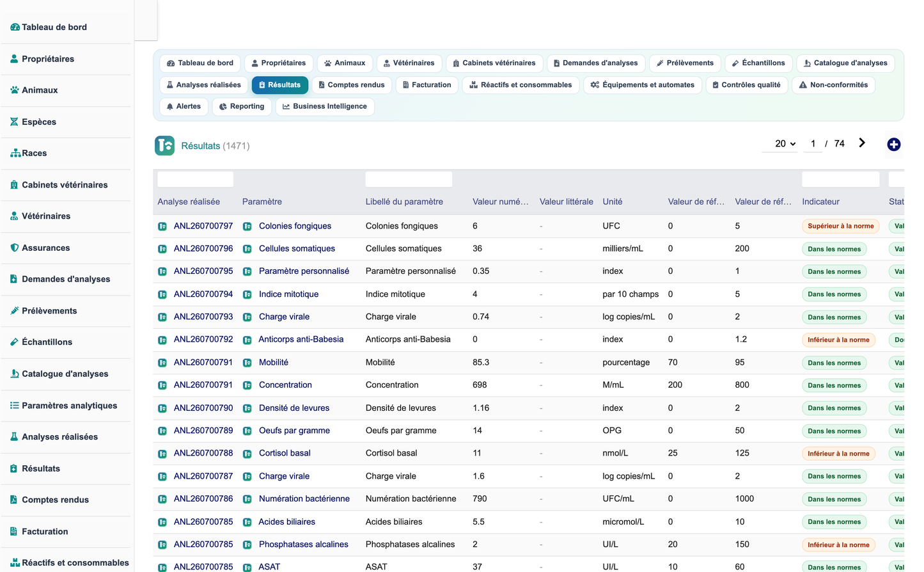Click Libellé du paramètre filter field
924x572 pixels.
click(409, 180)
